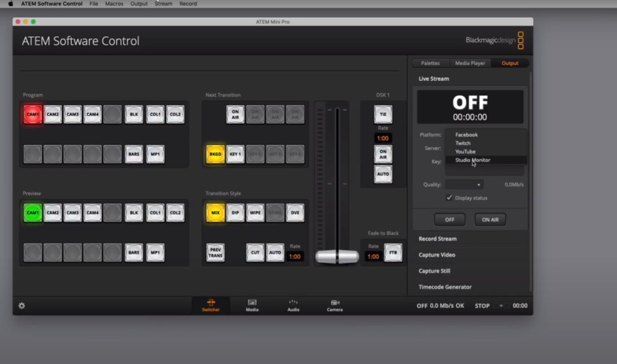Select the MIX transition style
Screen dimensions: 617x364
click(215, 213)
